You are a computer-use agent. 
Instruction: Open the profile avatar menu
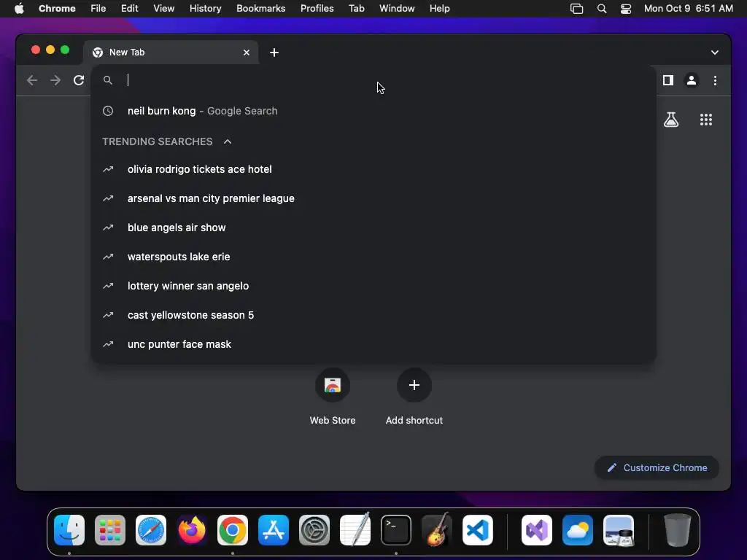692,80
